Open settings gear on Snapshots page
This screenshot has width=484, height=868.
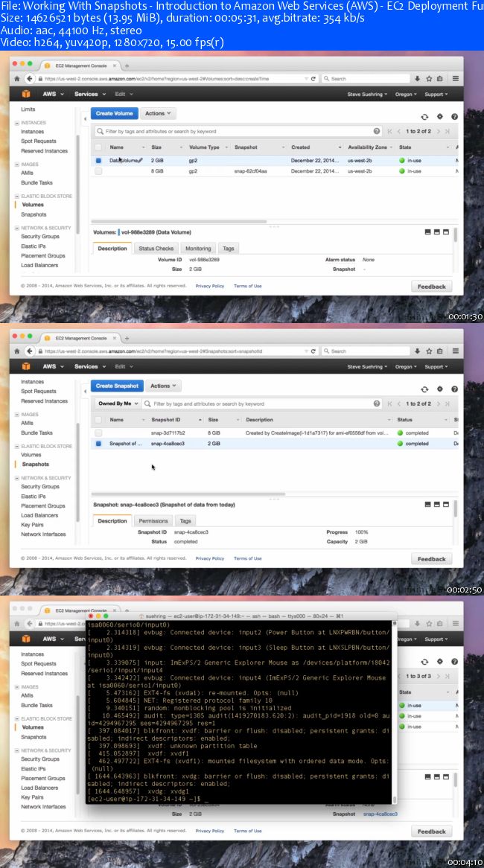[440, 389]
